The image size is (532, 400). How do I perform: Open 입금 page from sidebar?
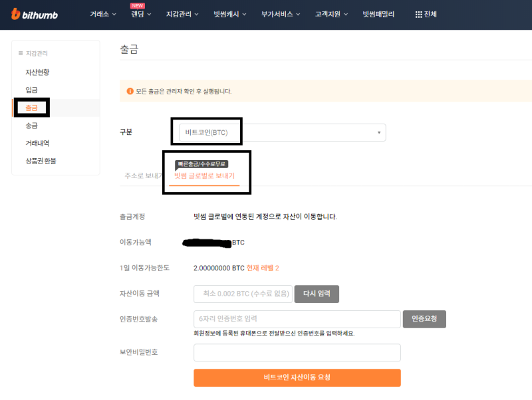click(x=31, y=90)
